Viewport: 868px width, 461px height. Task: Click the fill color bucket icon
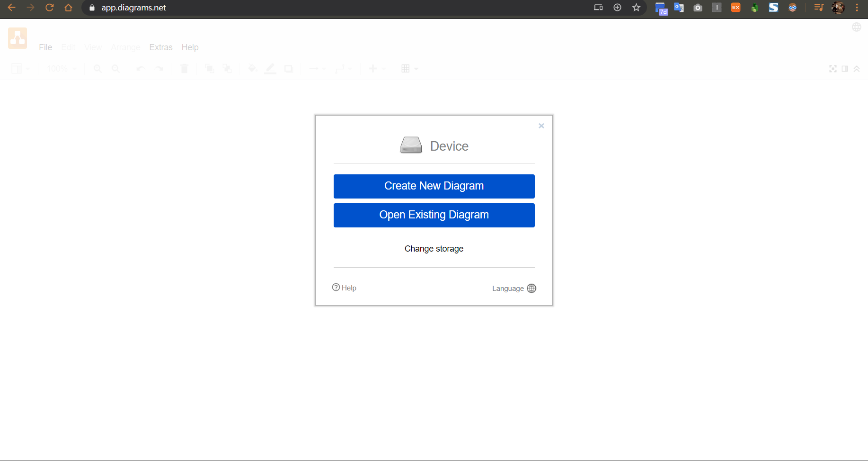252,69
